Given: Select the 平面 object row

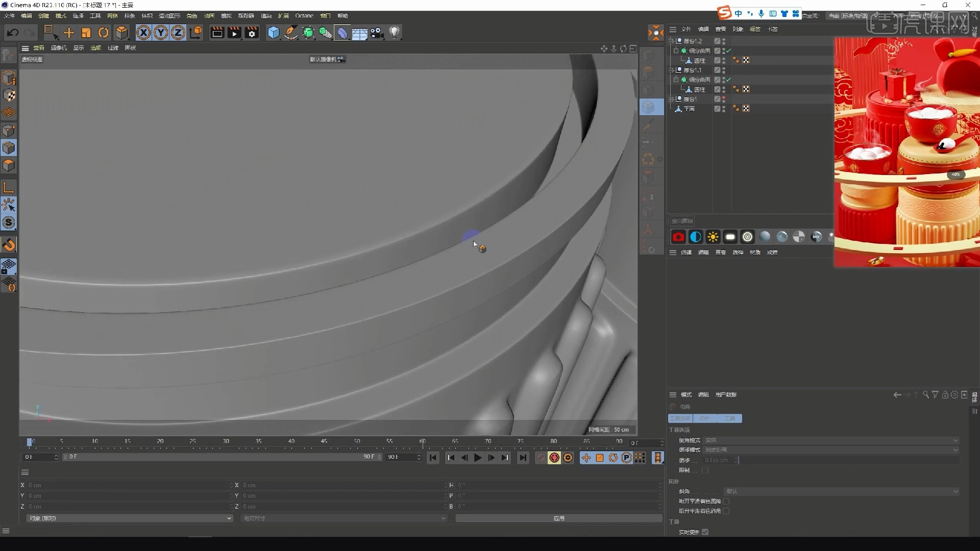Looking at the screenshot, I should [x=689, y=109].
